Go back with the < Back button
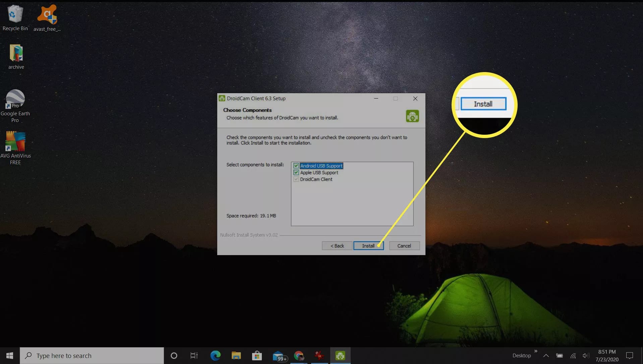643x364 pixels. click(x=337, y=246)
